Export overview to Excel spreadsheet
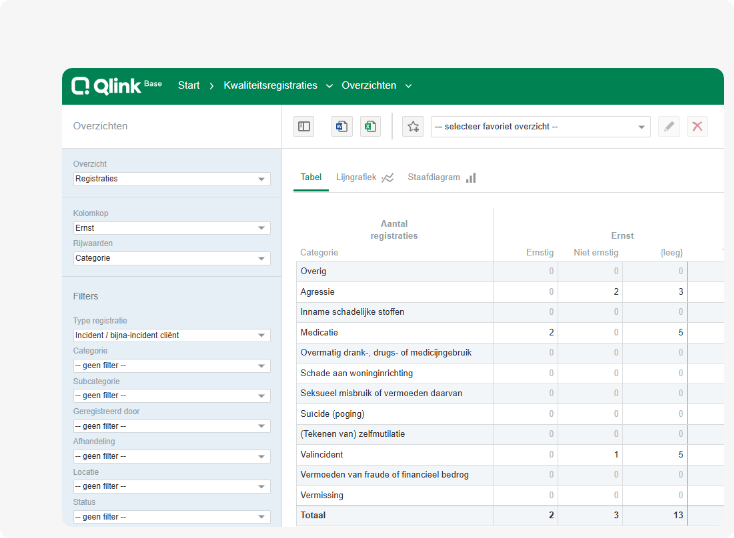This screenshot has height=538, width=734. (370, 126)
